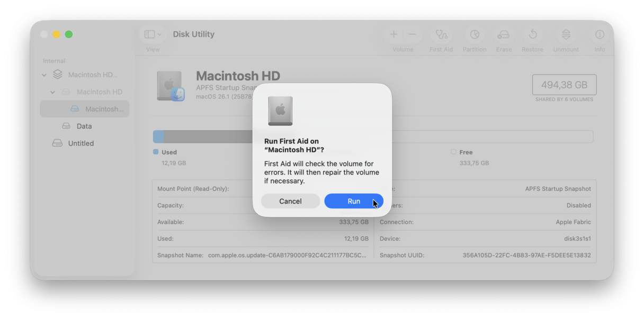Click the blue Used legend swatch

156,152
